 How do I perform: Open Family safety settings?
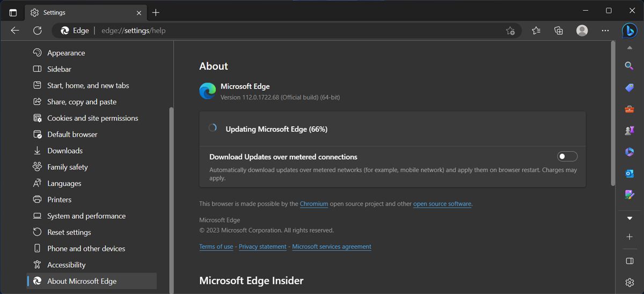coord(92,167)
